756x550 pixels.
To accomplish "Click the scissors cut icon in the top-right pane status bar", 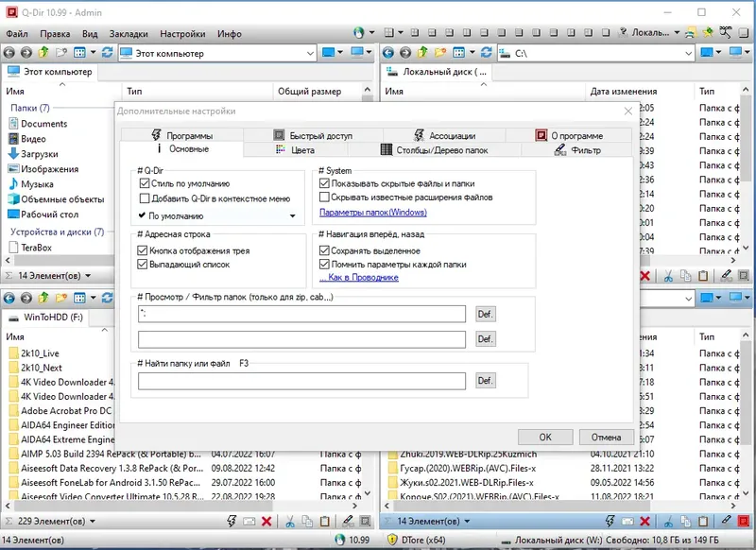I will (668, 276).
